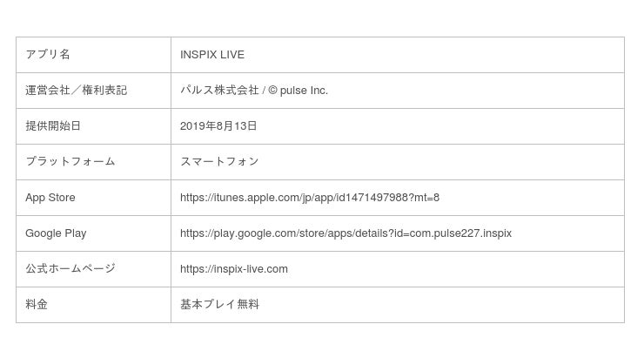Select the 2019年8月13日 release date
644x358 pixels.
[218, 126]
